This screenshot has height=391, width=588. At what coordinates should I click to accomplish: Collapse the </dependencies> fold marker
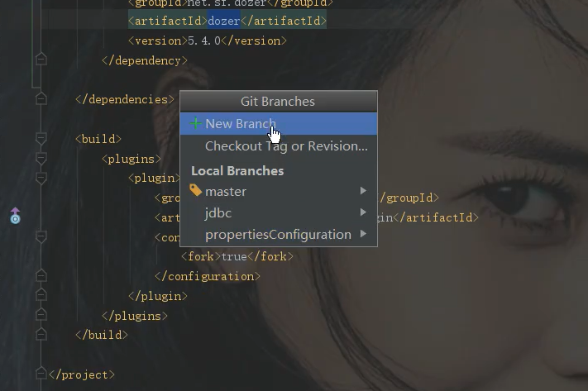click(41, 98)
